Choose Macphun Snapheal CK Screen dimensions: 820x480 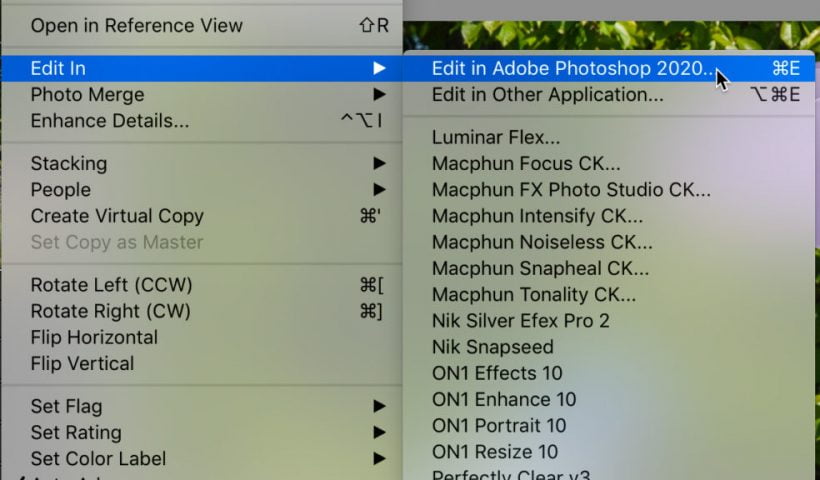[609, 268]
